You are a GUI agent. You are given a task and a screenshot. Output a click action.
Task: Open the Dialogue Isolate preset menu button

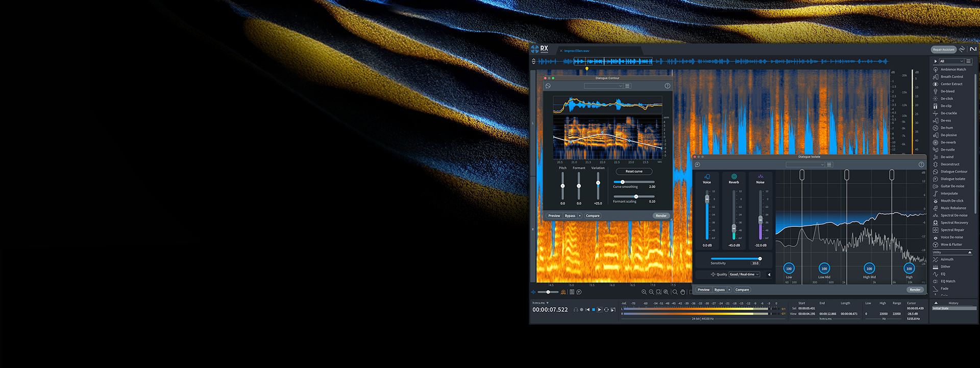pyautogui.click(x=829, y=165)
